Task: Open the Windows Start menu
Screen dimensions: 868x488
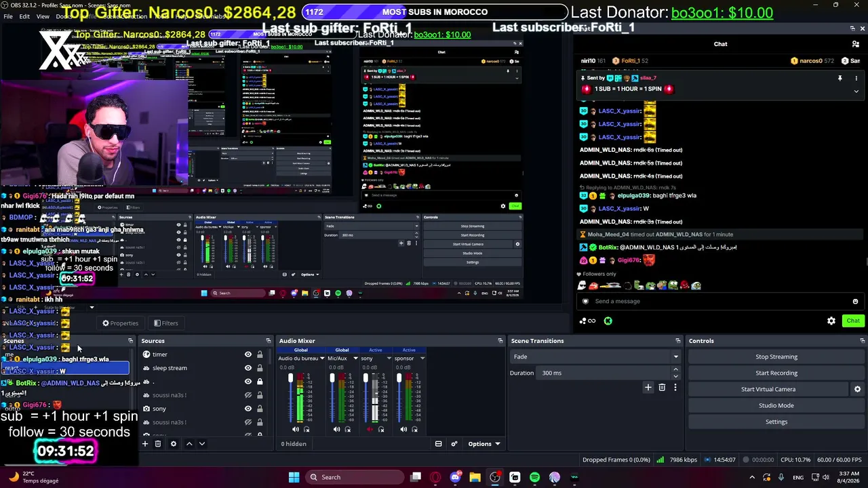Action: click(x=294, y=477)
